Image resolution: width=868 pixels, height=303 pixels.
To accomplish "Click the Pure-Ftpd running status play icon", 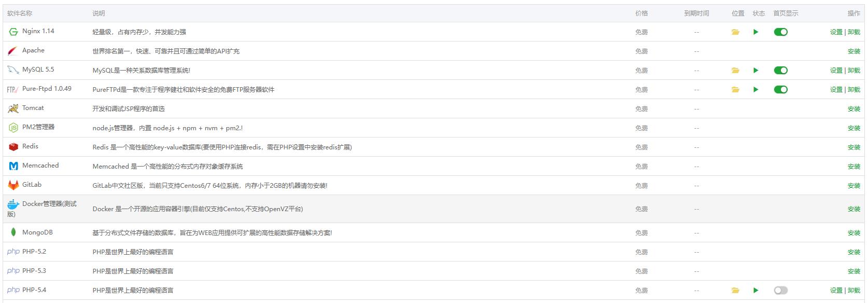I will coord(755,90).
